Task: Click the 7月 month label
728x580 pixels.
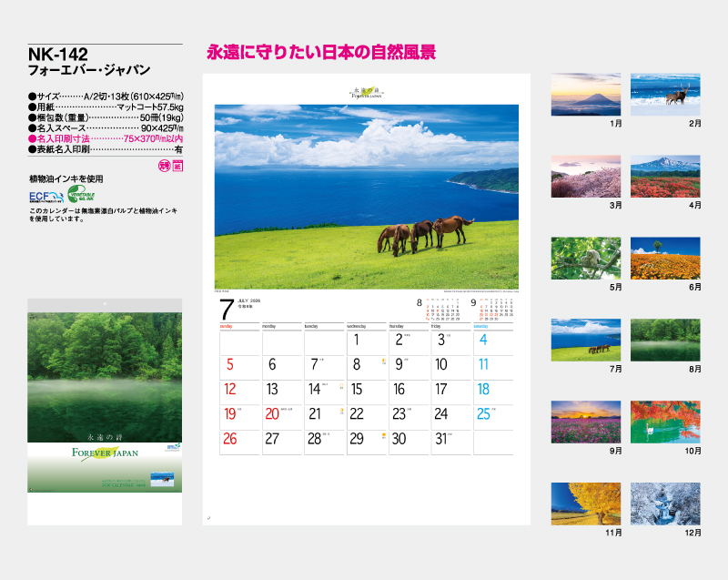Action: point(616,369)
